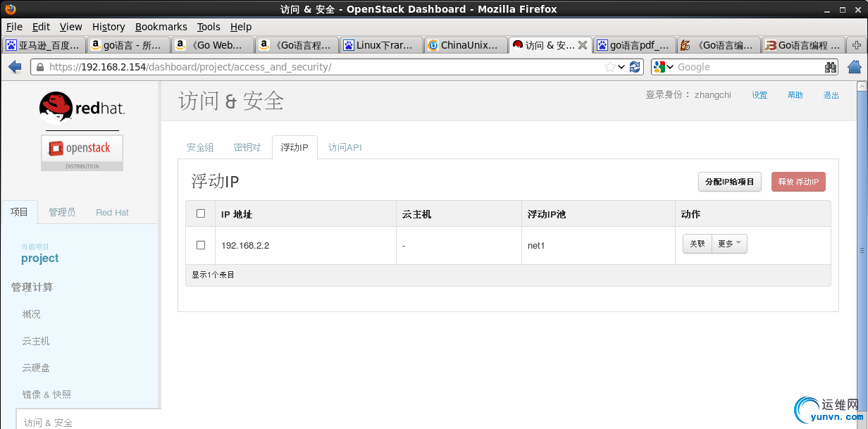Screen dimensions: 868x429
Task: Click the padlock site identity icon
Action: click(x=39, y=67)
